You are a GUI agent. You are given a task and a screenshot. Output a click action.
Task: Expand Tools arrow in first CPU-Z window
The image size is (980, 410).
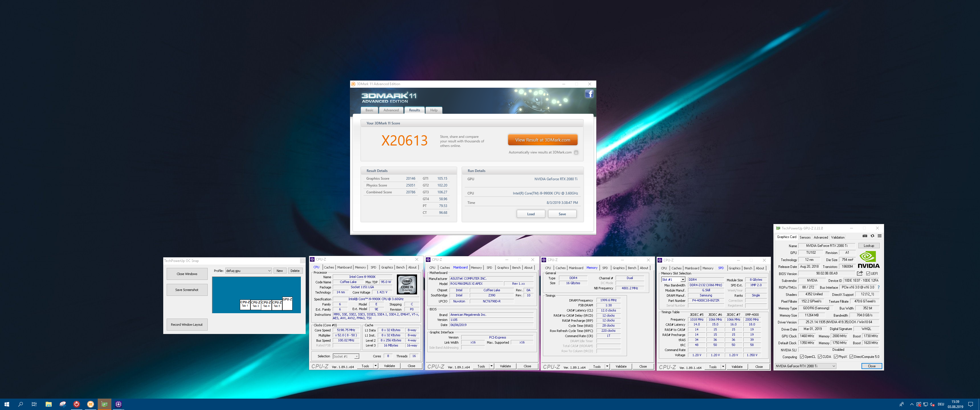375,366
